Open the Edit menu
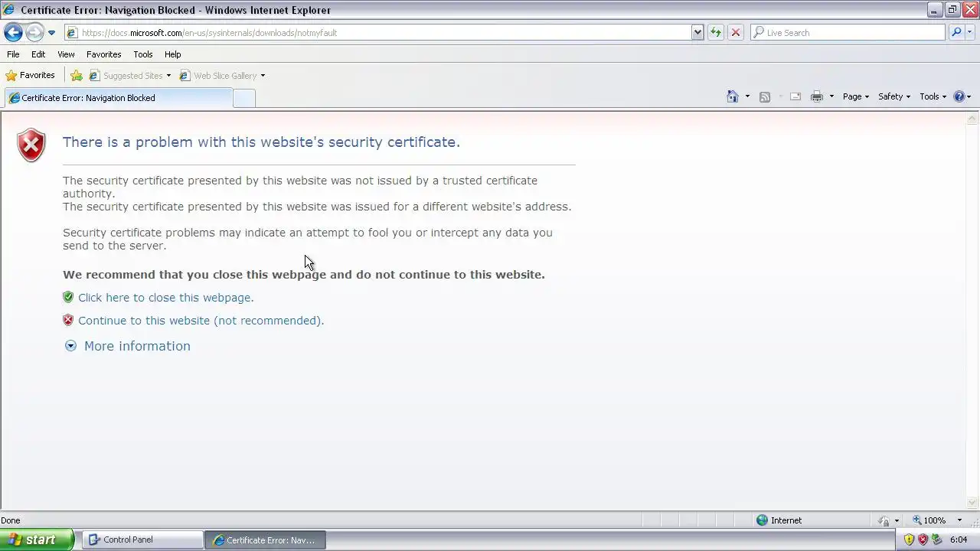 click(38, 54)
